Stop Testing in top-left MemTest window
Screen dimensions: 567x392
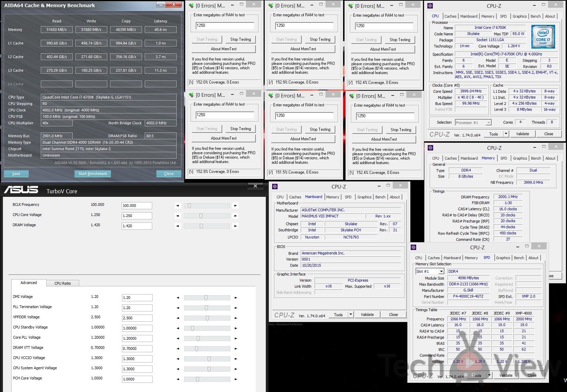coord(241,39)
